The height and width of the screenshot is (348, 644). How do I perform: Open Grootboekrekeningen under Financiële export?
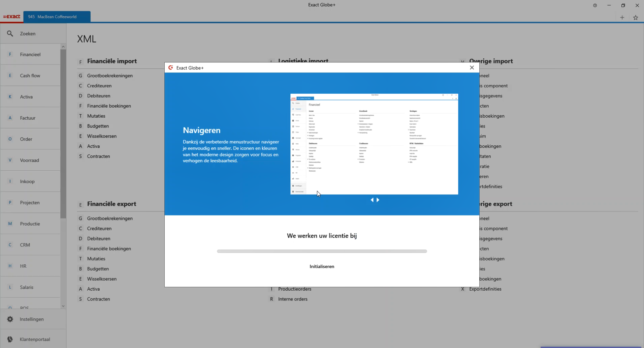(x=110, y=219)
